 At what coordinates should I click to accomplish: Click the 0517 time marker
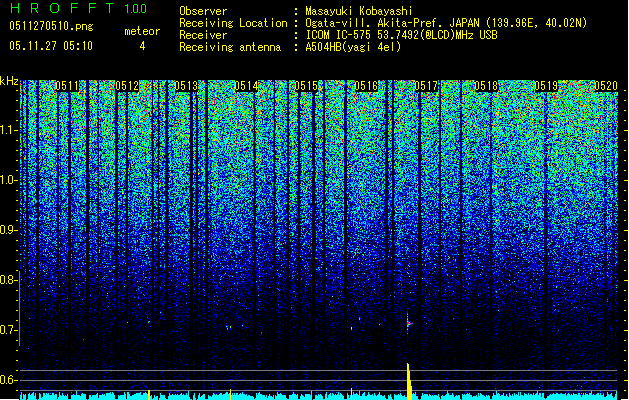point(426,86)
